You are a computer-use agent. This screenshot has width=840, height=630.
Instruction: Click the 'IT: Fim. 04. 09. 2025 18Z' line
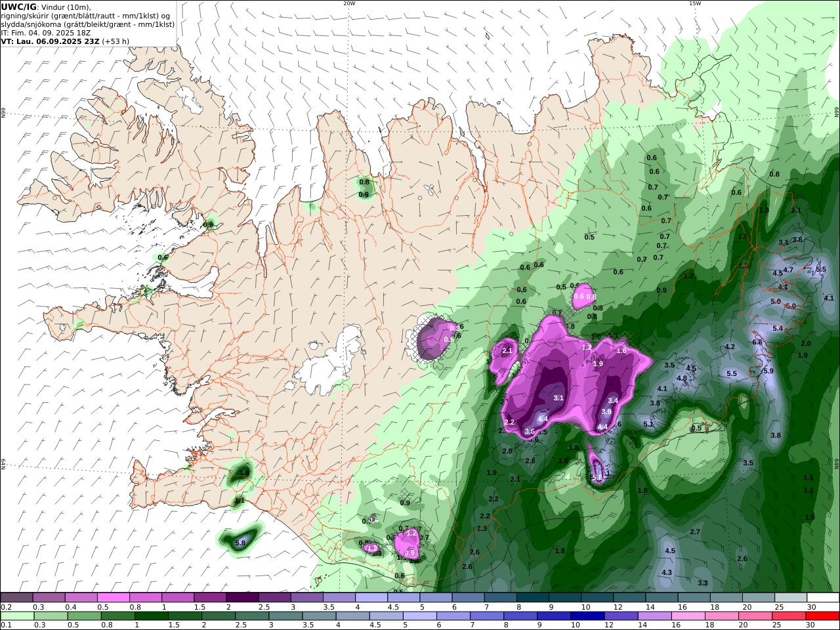click(x=45, y=32)
